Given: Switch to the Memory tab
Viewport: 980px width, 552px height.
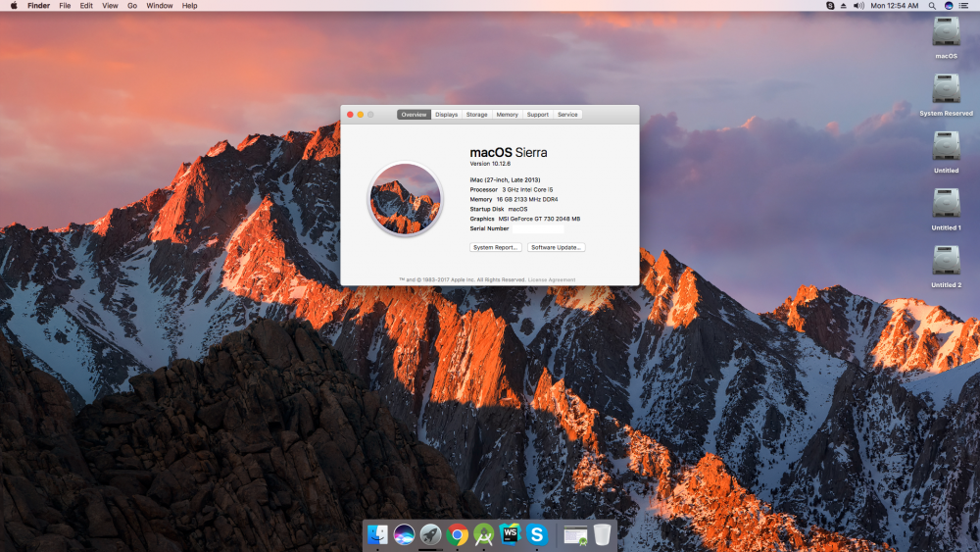Looking at the screenshot, I should tap(507, 115).
